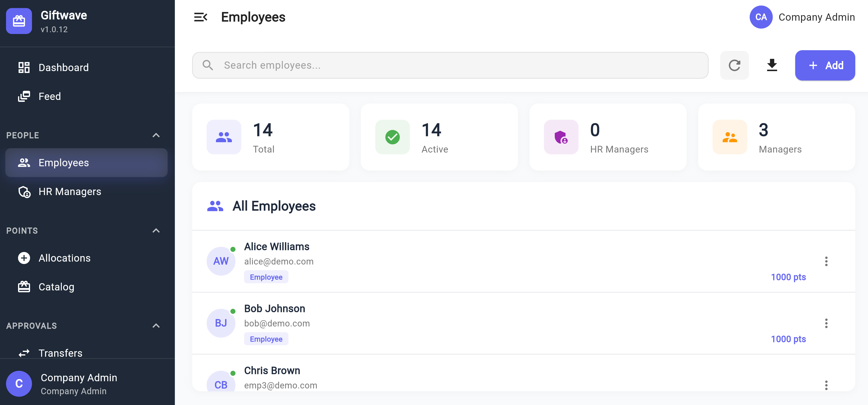Viewport: 868px width, 405px height.
Task: Click the 14 Active stat value
Action: click(431, 130)
